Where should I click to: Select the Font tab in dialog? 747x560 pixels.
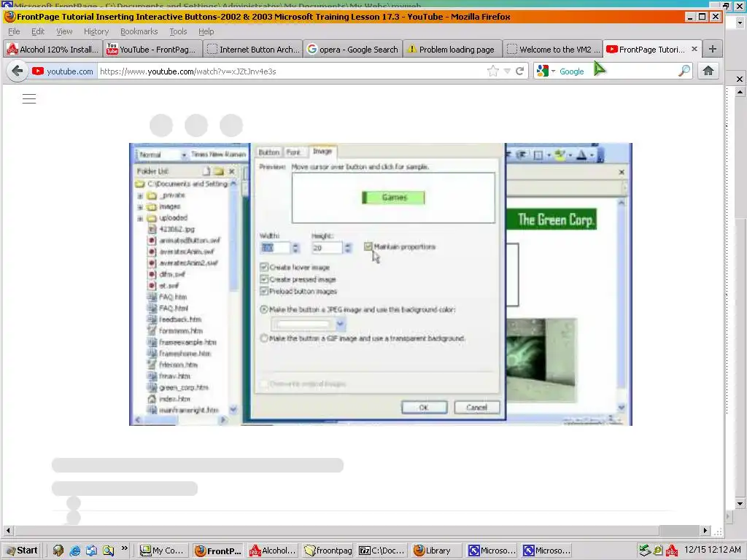coord(293,152)
